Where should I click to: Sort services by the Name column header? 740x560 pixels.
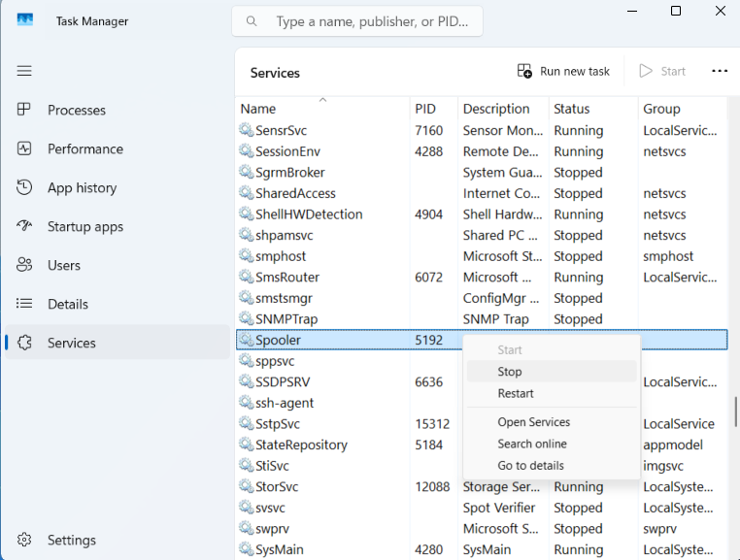(258, 109)
